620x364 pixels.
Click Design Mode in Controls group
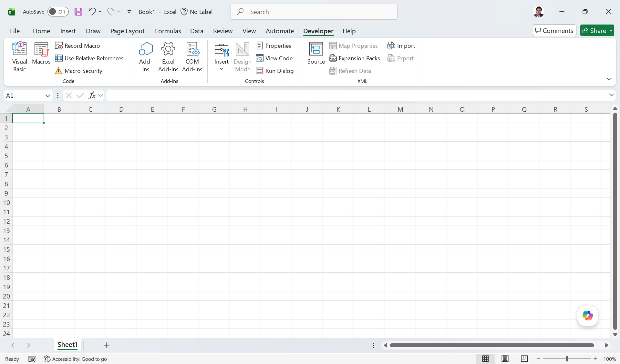[x=243, y=57]
